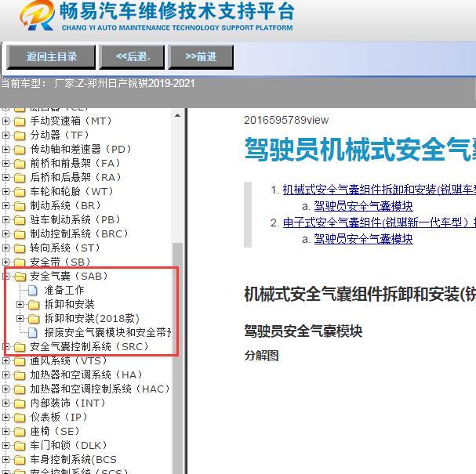Click the tree panel scroll-up arrow
This screenshot has height=474, width=476.
point(177,115)
